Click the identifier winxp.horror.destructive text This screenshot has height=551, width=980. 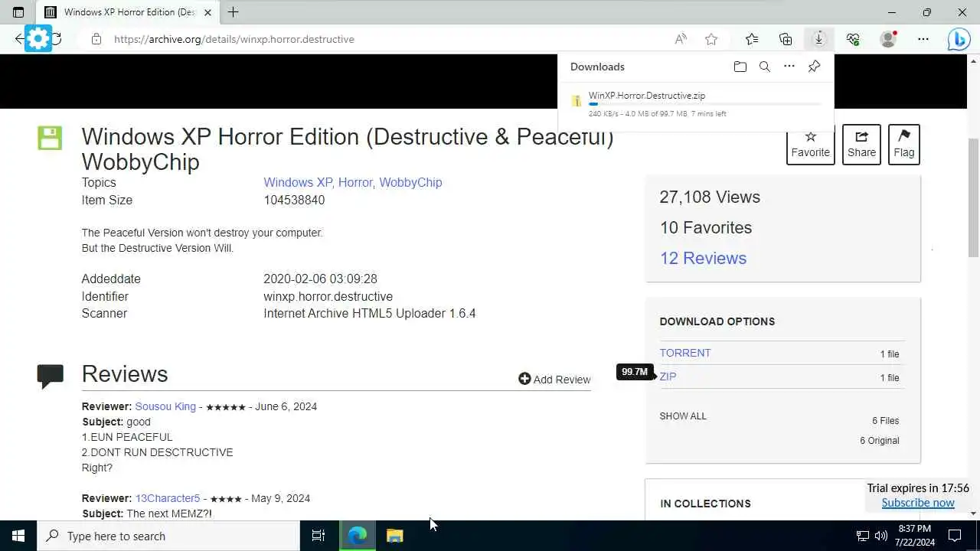click(x=328, y=296)
